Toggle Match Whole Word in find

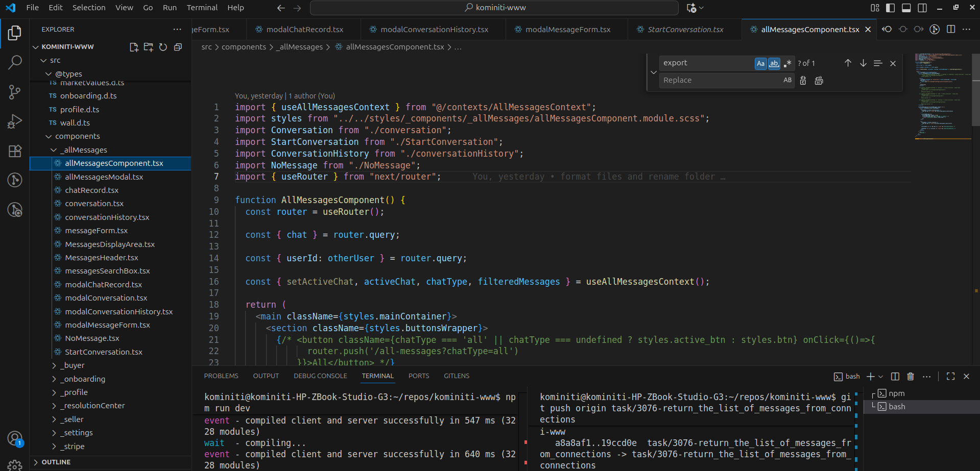774,63
